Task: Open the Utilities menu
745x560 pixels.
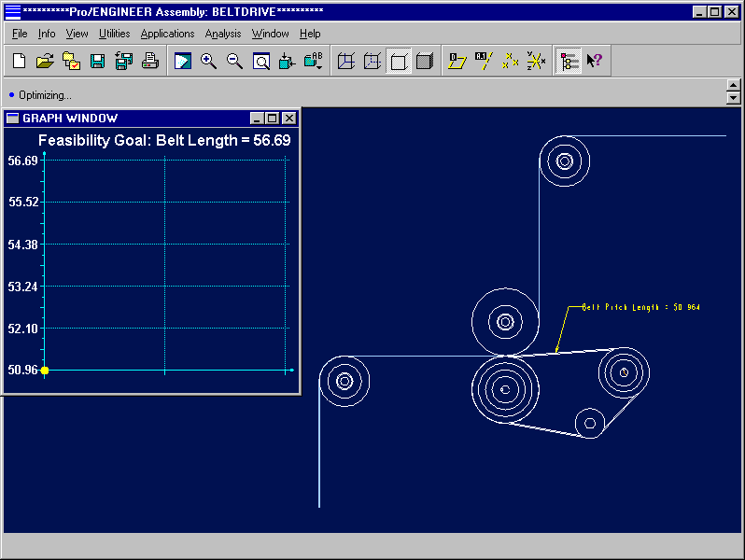Action: (x=115, y=34)
